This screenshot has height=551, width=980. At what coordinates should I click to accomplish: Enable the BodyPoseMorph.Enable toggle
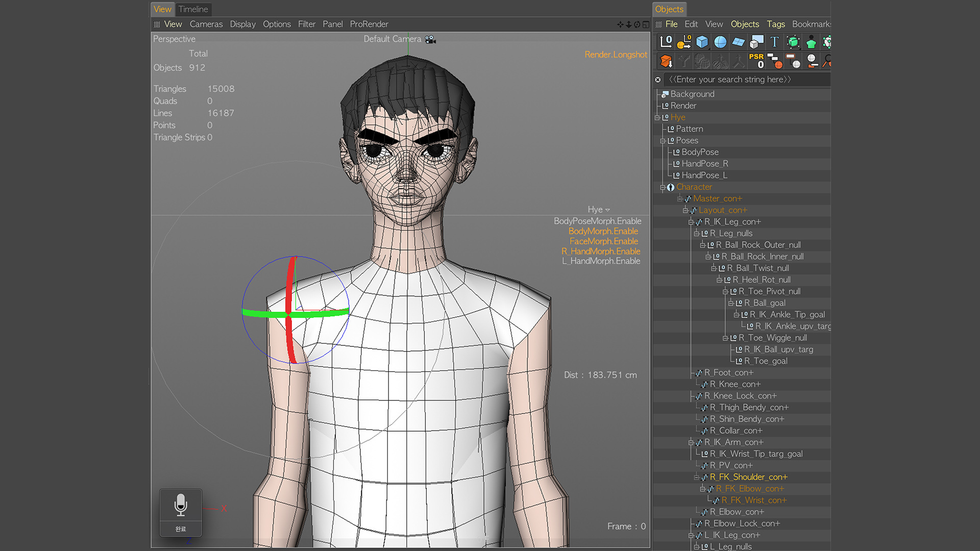(x=598, y=221)
